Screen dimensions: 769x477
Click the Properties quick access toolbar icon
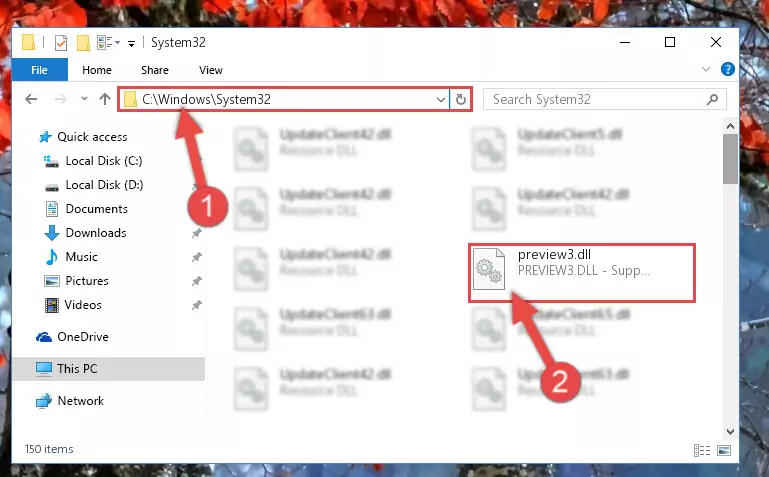tap(61, 43)
